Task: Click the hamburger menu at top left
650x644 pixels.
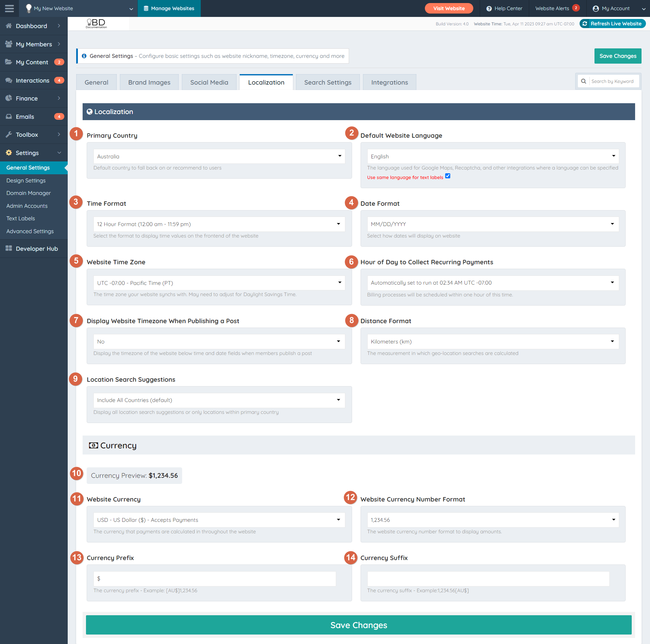Action: [9, 8]
